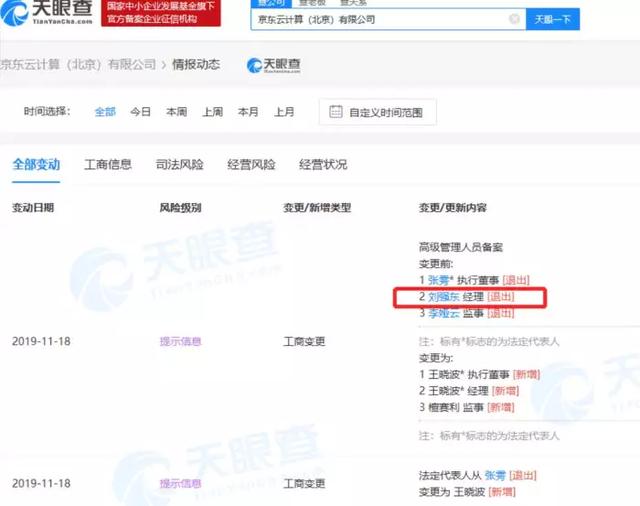Click the 情报动态 breadcrumb text
The width and height of the screenshot is (640, 506).
pyautogui.click(x=196, y=64)
